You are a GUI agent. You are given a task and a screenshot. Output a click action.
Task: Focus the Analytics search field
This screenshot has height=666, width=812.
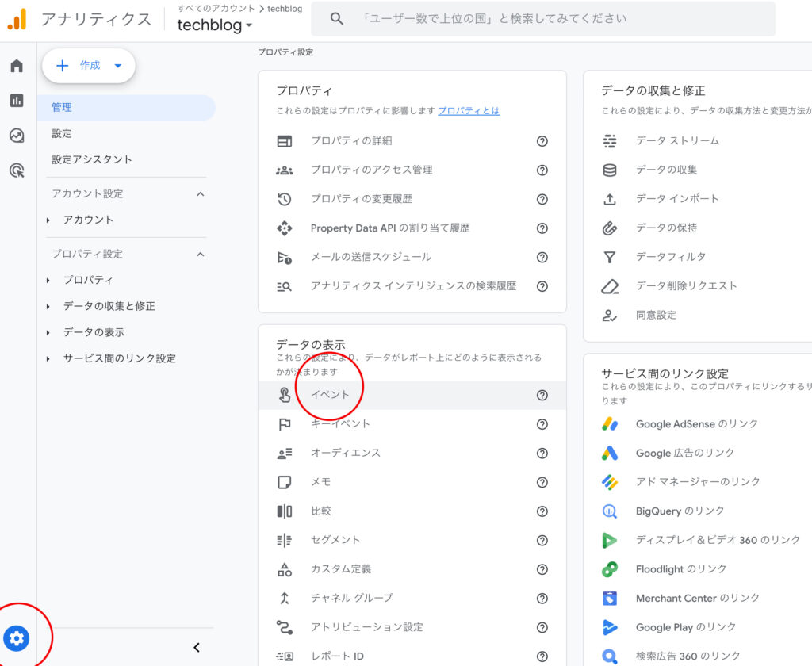click(543, 19)
